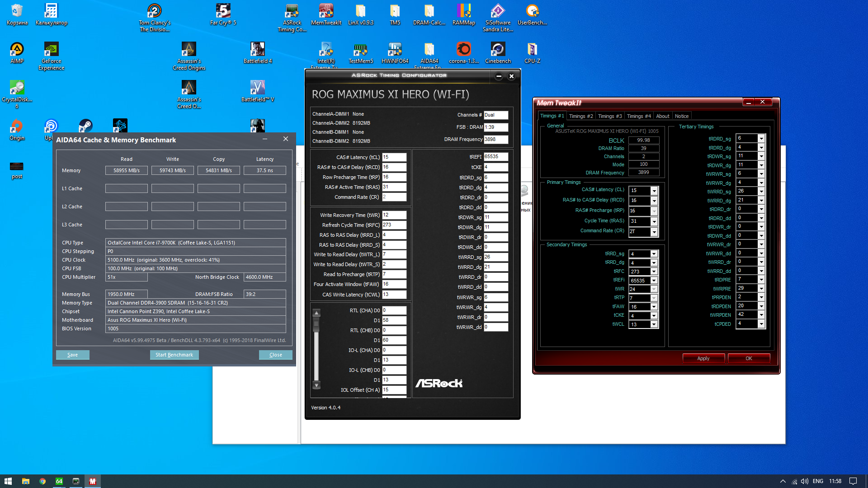Click the tREFI value field in ASRock Configurator
Image resolution: width=868 pixels, height=488 pixels.
click(495, 157)
